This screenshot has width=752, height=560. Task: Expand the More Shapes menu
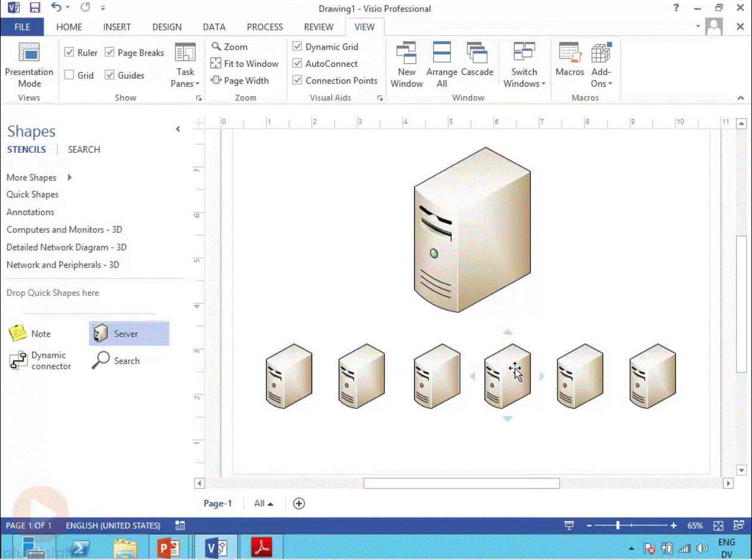point(39,177)
